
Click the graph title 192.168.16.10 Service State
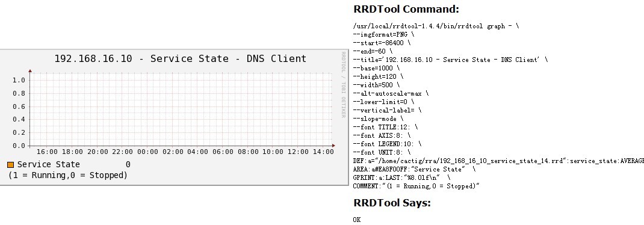(x=181, y=59)
